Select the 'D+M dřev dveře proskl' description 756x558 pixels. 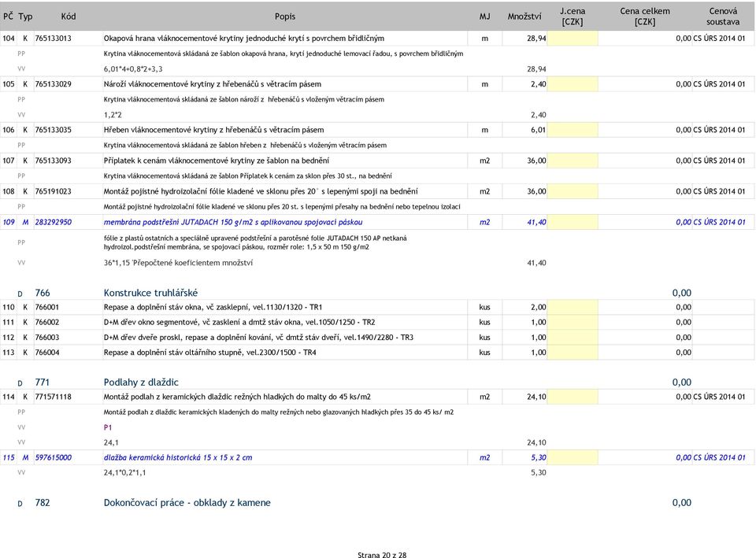tap(258, 338)
